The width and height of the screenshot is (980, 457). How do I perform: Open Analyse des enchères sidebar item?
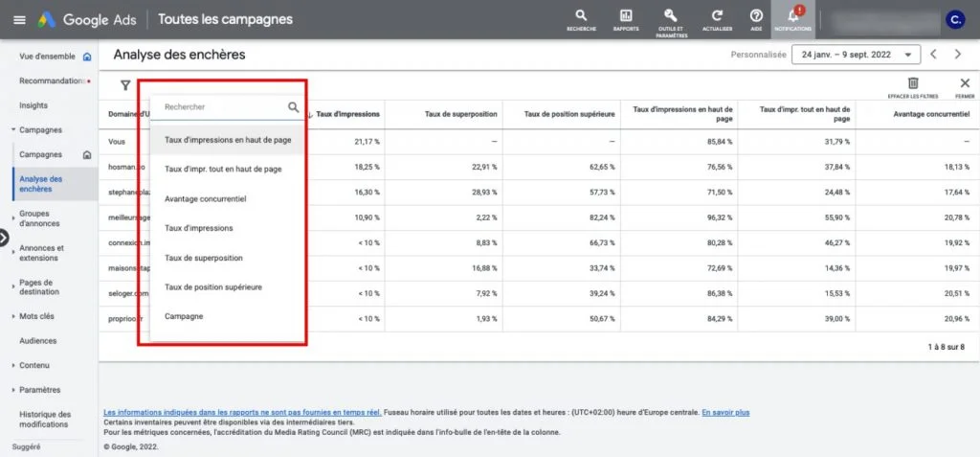pos(55,183)
